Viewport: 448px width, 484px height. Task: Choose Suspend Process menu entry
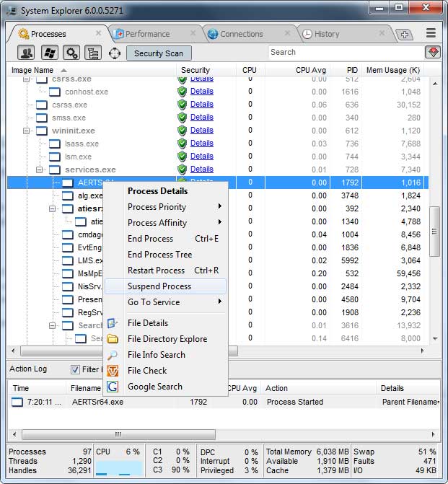(165, 286)
